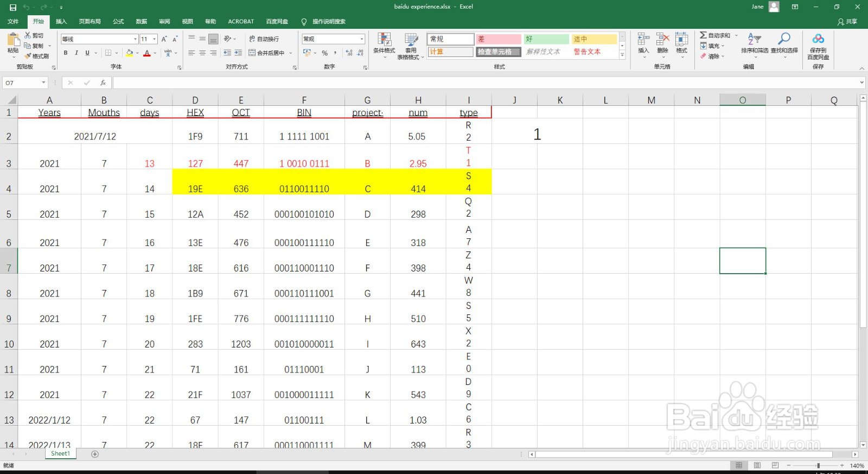Switch to the Page Layout (页面布局) tab

(90, 22)
